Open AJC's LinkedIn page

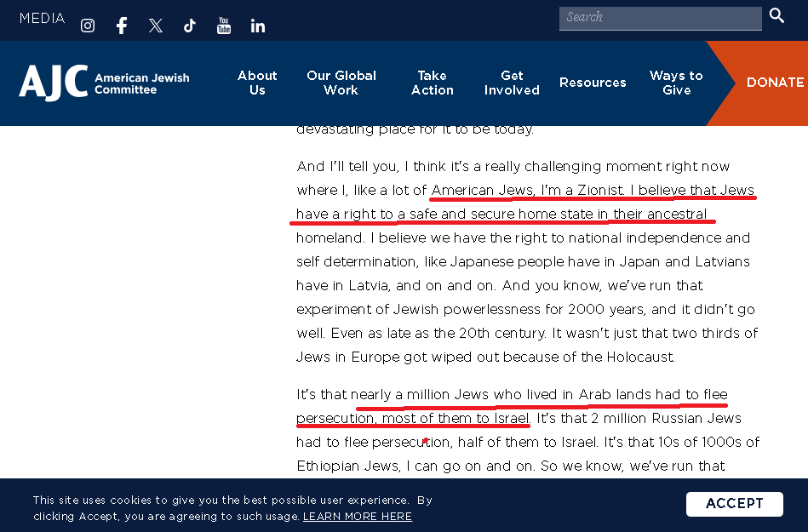click(x=258, y=26)
